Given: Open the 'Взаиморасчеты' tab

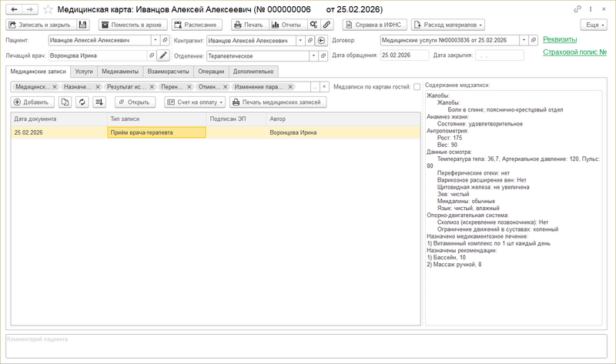Looking at the screenshot, I should 167,71.
